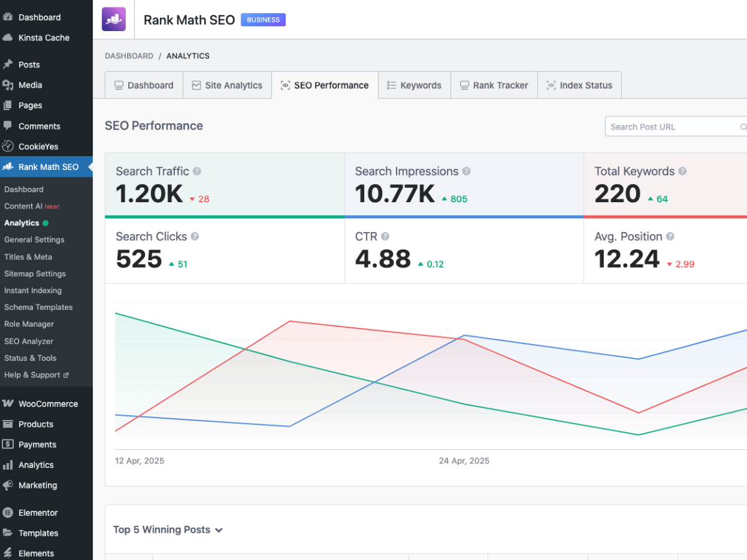Image resolution: width=747 pixels, height=560 pixels.
Task: Select the SEO Performance tab
Action: click(x=325, y=85)
